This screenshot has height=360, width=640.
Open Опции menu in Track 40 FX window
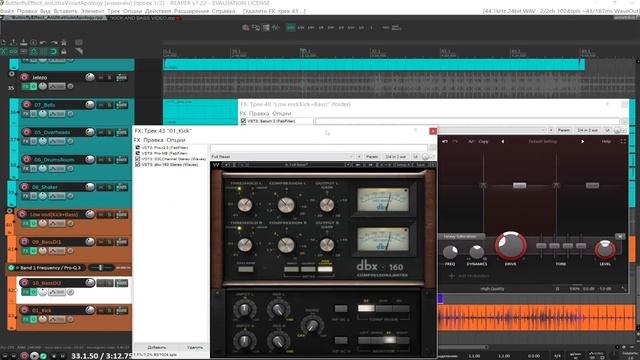pos(281,113)
